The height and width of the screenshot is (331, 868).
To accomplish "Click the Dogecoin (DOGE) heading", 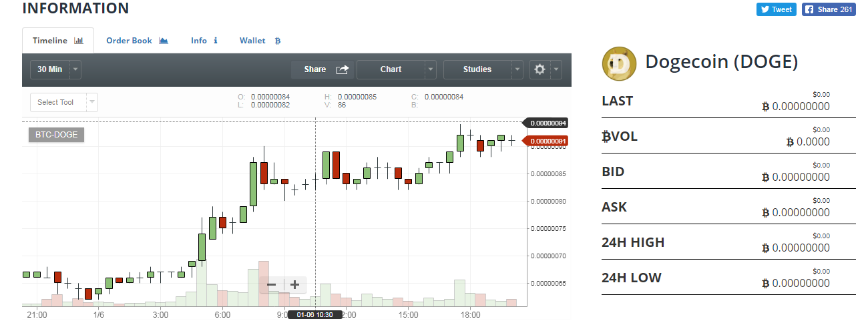I will (x=722, y=63).
